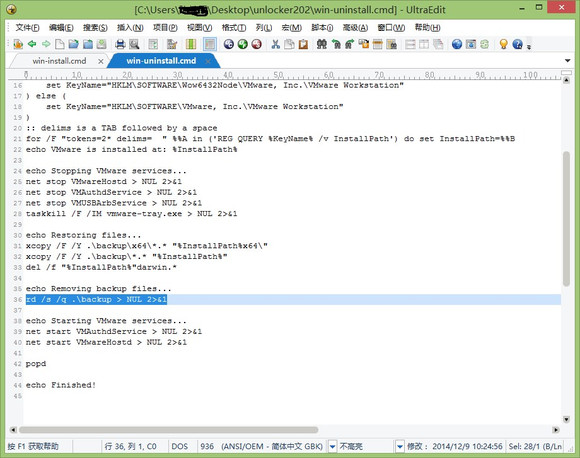Image resolution: width=580 pixels, height=458 pixels.
Task: Close the win-uninstall.cmd tab
Action: (x=208, y=61)
